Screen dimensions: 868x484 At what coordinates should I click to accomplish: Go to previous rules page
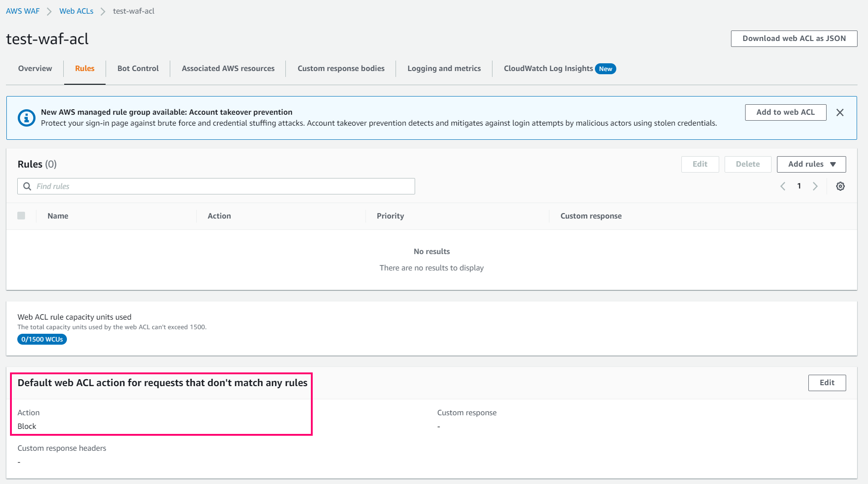point(783,186)
